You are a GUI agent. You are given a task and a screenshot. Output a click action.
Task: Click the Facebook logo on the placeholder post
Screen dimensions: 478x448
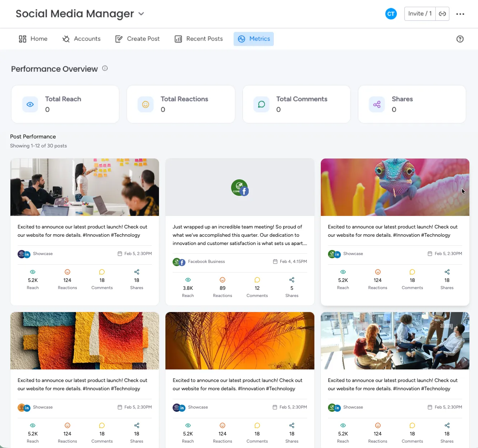coord(244,191)
